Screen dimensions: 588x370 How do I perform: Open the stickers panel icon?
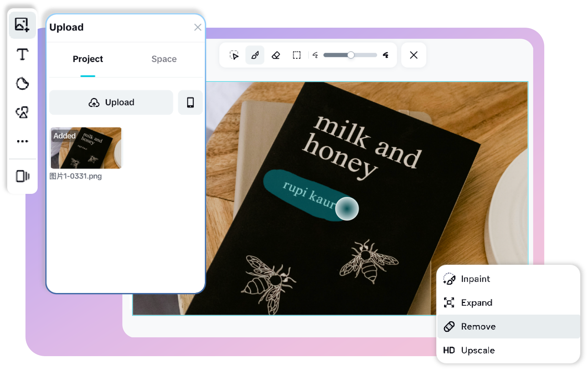(x=22, y=83)
